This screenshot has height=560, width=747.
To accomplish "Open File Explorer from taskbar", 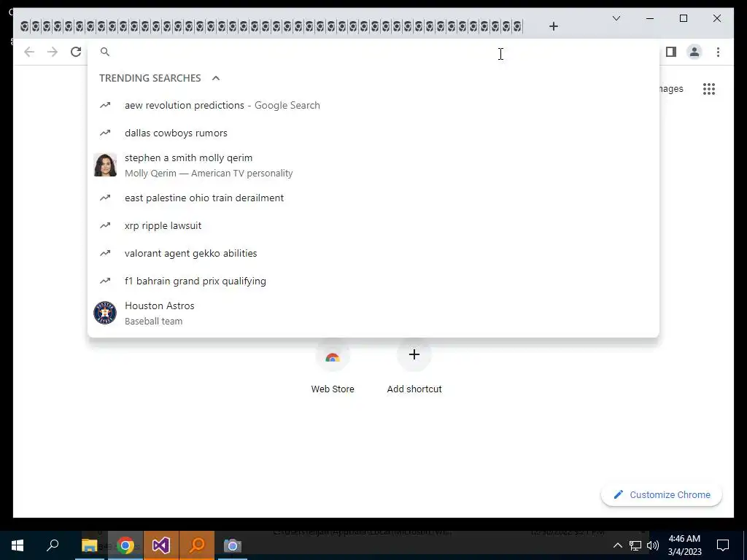I will [89, 545].
